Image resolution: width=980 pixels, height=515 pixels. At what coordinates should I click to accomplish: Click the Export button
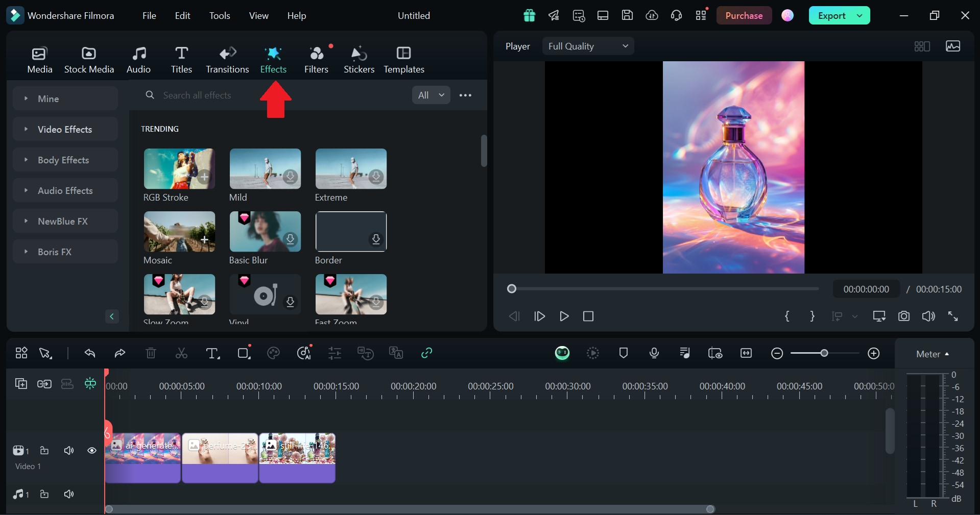[x=831, y=16]
